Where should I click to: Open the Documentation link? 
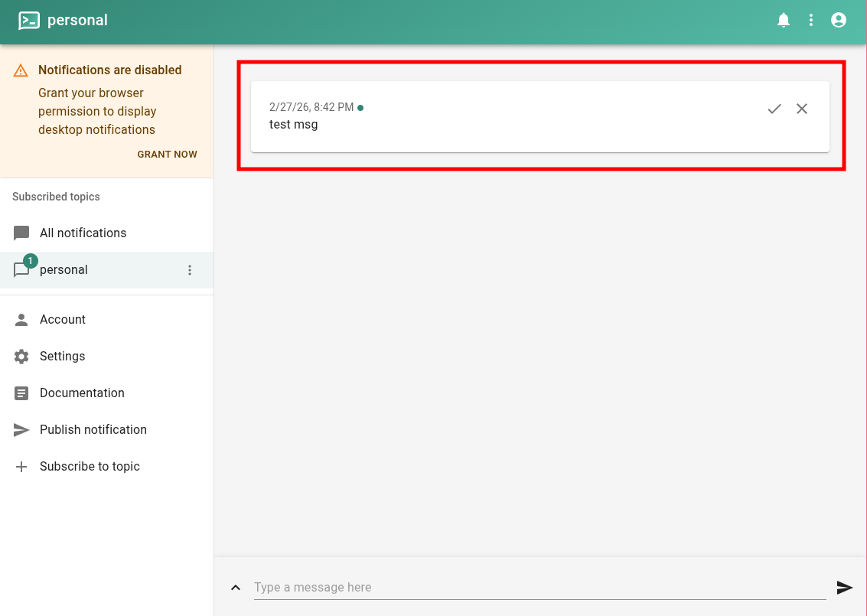click(82, 393)
